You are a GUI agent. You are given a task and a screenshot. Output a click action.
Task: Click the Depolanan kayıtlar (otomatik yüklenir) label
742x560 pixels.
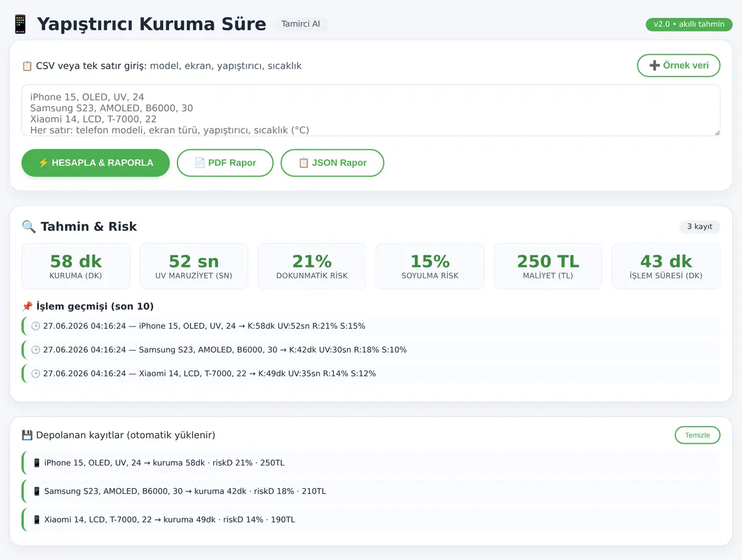[x=126, y=435]
